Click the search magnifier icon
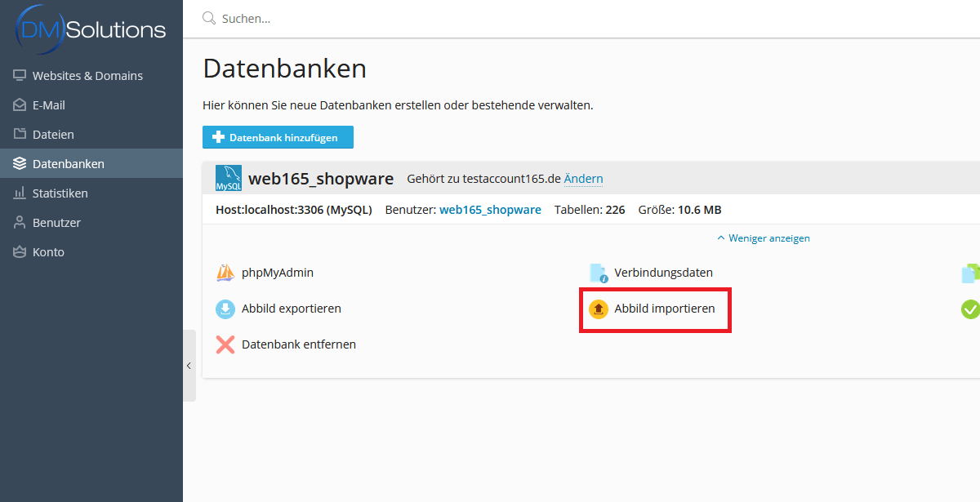Screen dimensions: 980x502 click(x=209, y=18)
